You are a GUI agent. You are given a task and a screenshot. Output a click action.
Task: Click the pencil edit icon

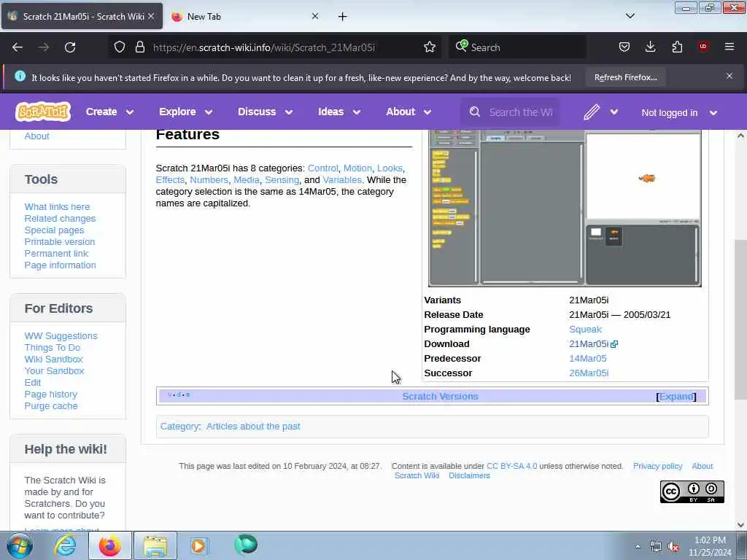pos(591,112)
